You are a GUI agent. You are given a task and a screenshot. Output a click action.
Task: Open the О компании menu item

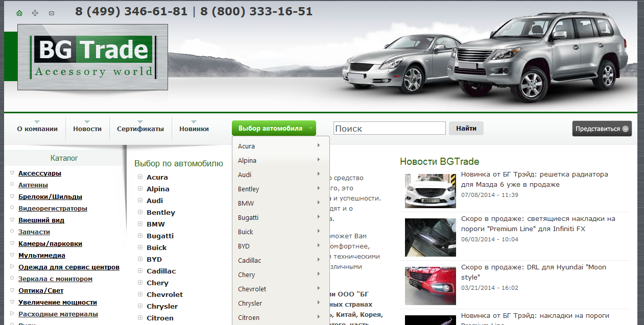(37, 129)
